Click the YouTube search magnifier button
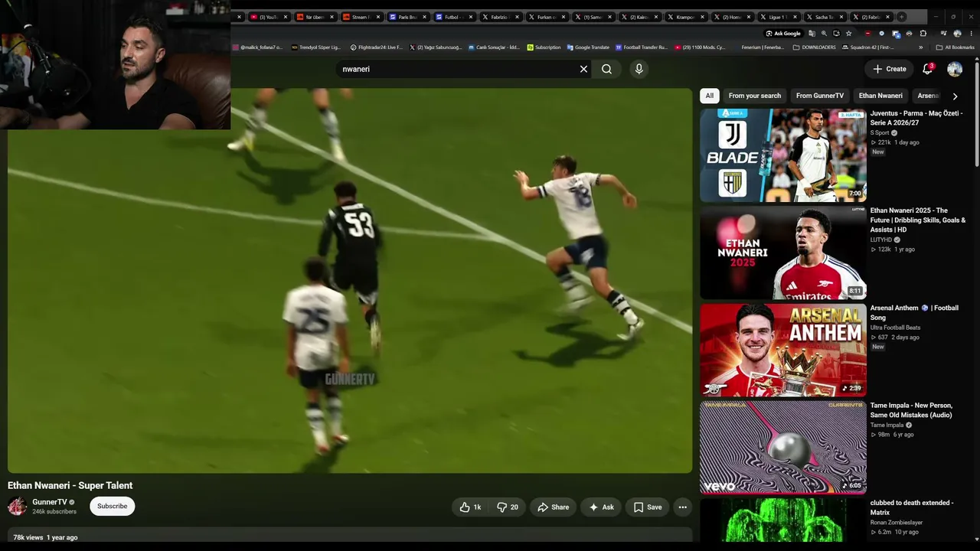The width and height of the screenshot is (980, 551). click(606, 69)
